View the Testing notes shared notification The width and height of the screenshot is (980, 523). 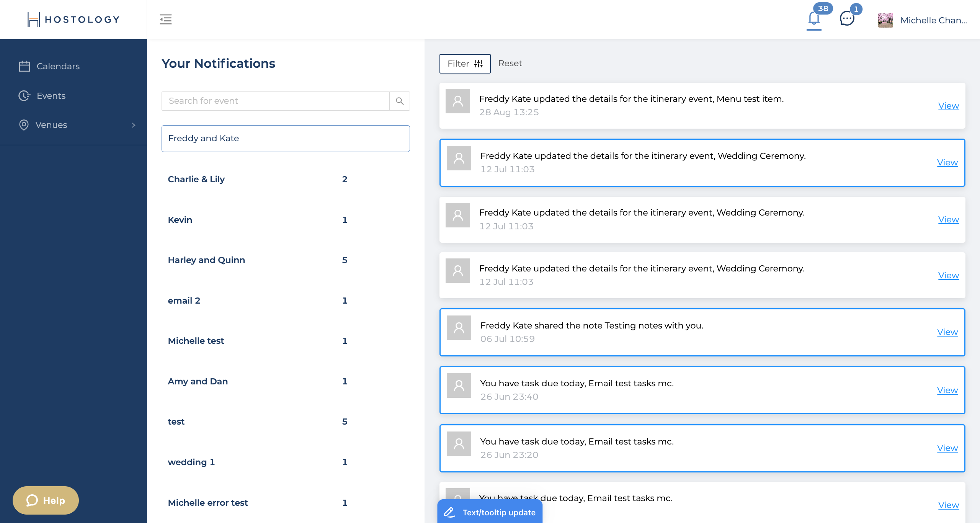(x=947, y=332)
